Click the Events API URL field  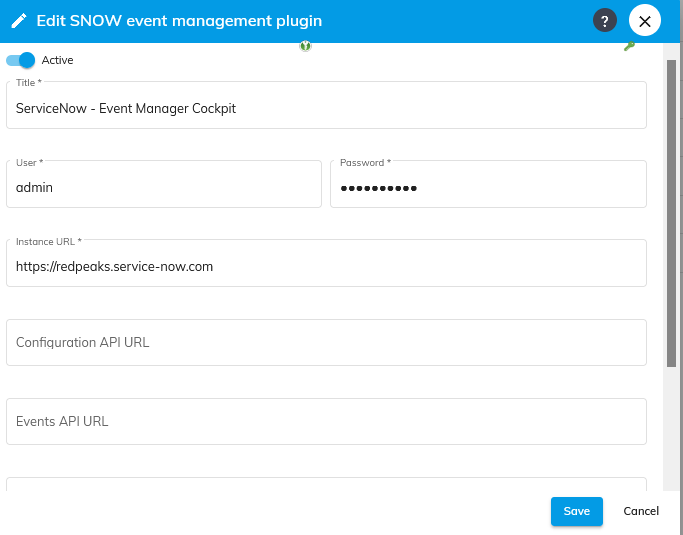tap(326, 421)
